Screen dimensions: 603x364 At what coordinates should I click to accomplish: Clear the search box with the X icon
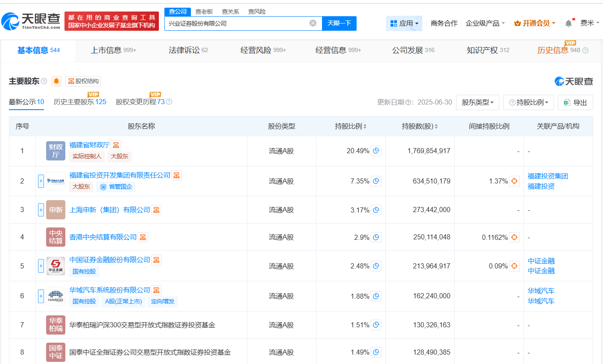pyautogui.click(x=313, y=23)
